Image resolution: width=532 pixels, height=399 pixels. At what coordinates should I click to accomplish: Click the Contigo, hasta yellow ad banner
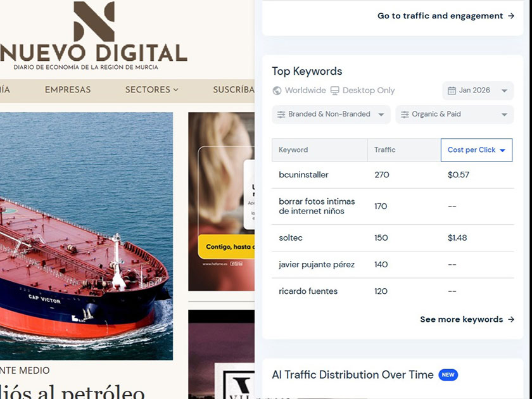[226, 246]
